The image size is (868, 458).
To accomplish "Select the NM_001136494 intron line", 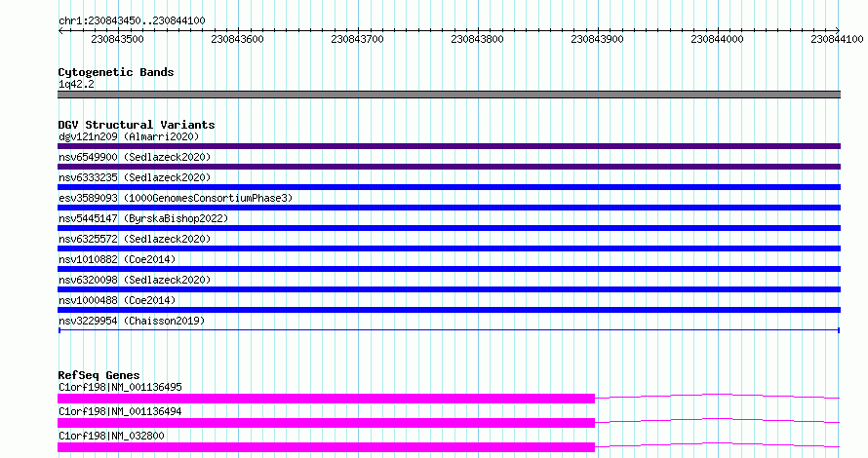I will point(718,420).
